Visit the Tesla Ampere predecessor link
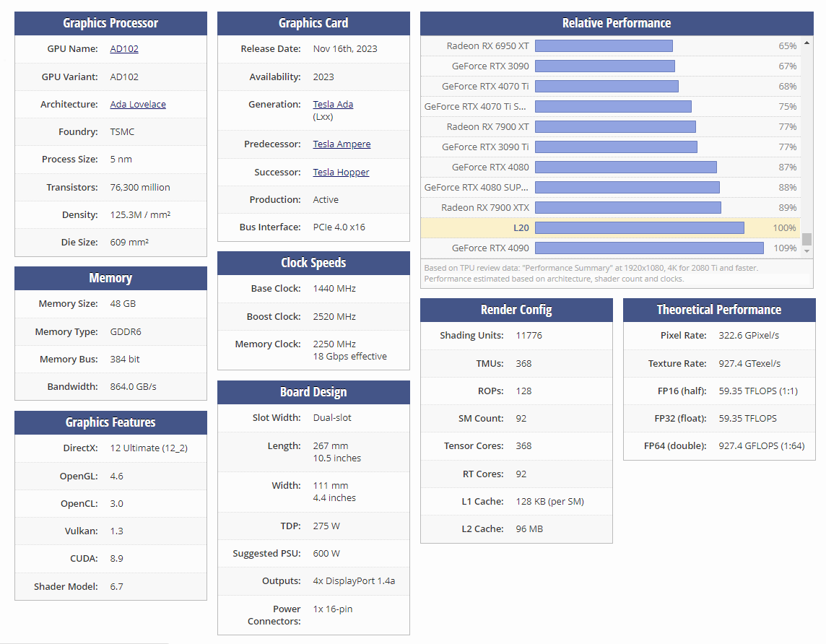This screenshot has width=826, height=644. tap(342, 144)
